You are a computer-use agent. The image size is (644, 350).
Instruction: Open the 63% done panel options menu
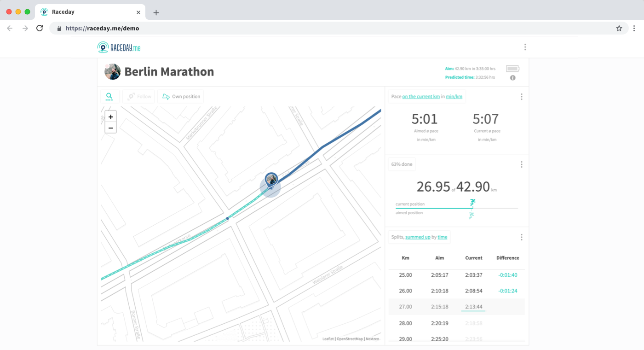point(521,164)
